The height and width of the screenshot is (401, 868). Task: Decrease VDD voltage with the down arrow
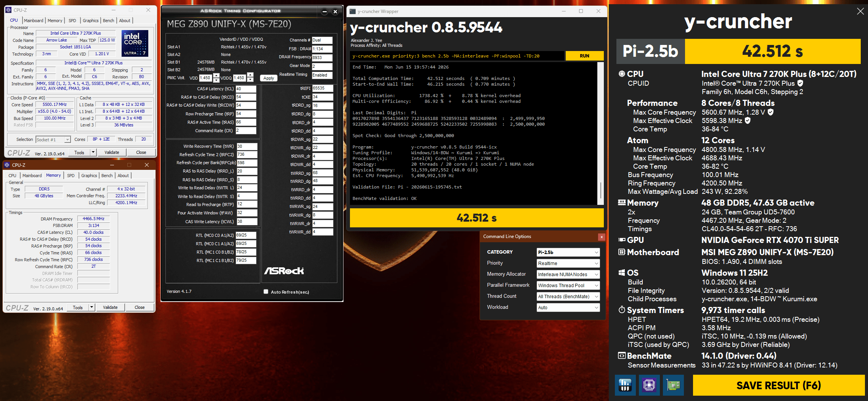[x=216, y=80]
